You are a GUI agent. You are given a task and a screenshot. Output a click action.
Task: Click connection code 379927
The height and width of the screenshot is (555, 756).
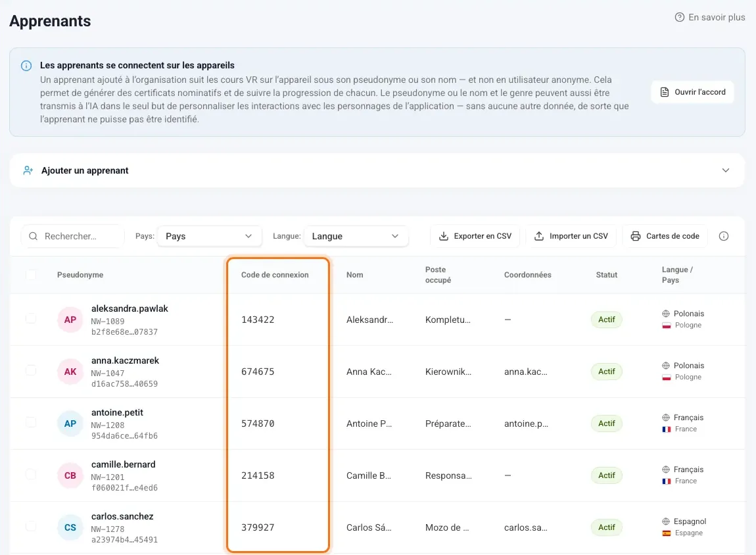click(x=258, y=527)
